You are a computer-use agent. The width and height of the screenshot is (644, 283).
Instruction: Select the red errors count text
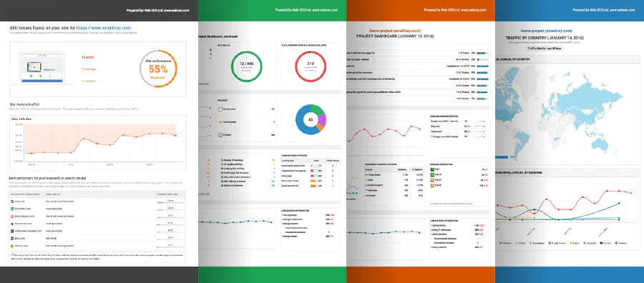[x=88, y=57]
